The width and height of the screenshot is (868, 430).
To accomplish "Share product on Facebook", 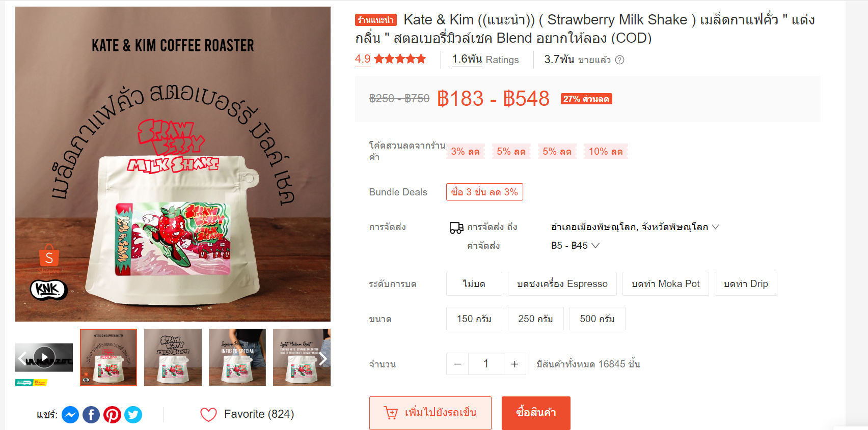I will [x=91, y=415].
